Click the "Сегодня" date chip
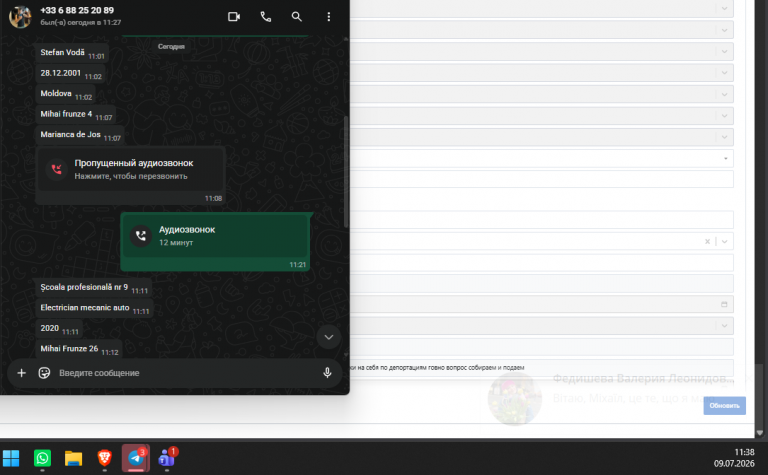The height and width of the screenshot is (475, 768). [x=171, y=47]
